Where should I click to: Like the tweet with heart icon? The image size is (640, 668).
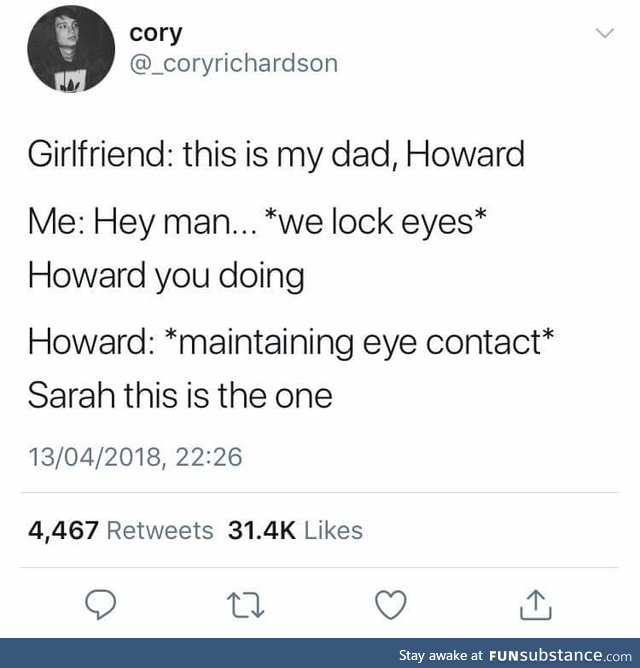(x=391, y=605)
